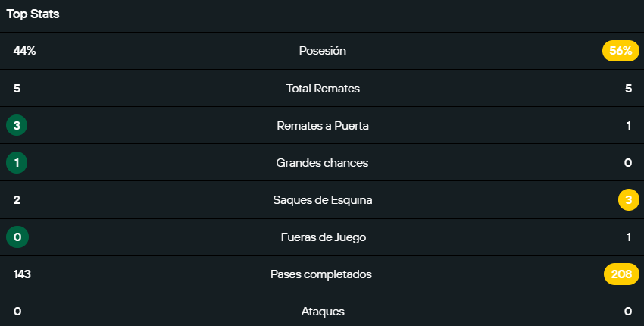Click the green 3 badge for Remates a Puerta
The width and height of the screenshot is (644, 326).
17,126
